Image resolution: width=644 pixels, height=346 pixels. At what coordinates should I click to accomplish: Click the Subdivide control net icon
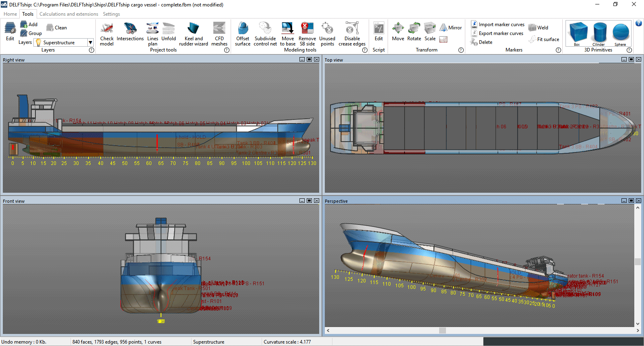click(265, 33)
